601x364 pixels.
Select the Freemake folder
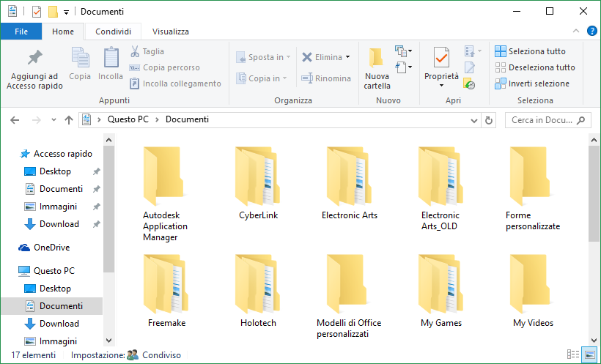166,291
